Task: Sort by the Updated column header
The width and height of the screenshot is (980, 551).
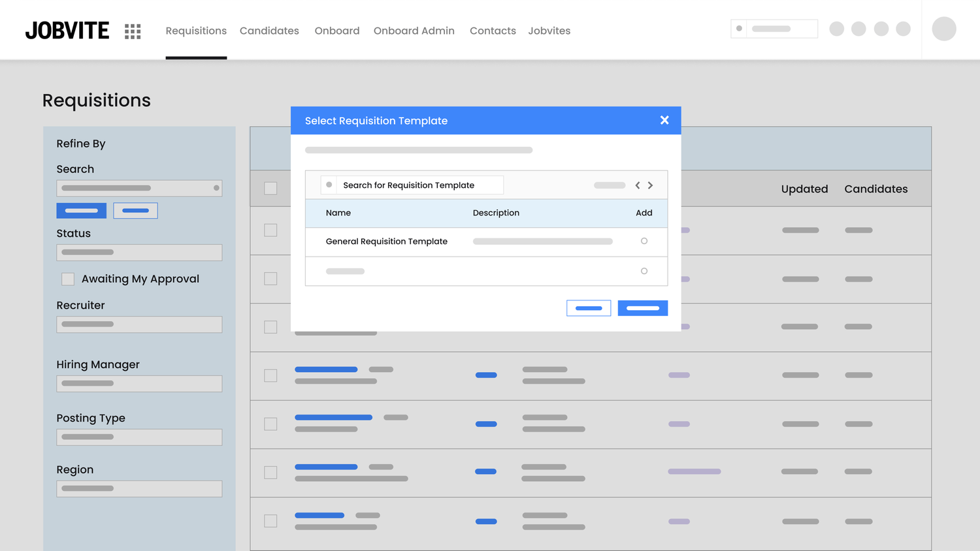Action: tap(804, 189)
